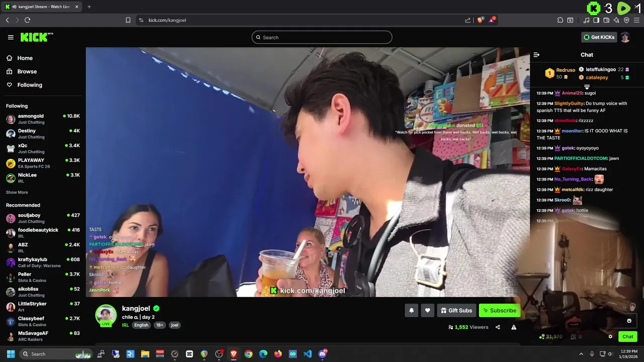This screenshot has height=362, width=644.
Task: Go back in browser history
Action: (x=7, y=20)
